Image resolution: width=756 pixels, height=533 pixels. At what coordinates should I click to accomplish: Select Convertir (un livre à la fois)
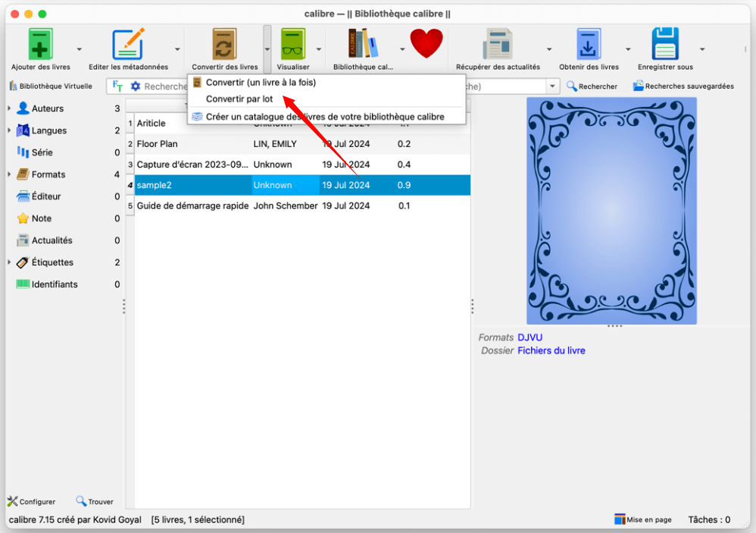[x=326, y=83]
